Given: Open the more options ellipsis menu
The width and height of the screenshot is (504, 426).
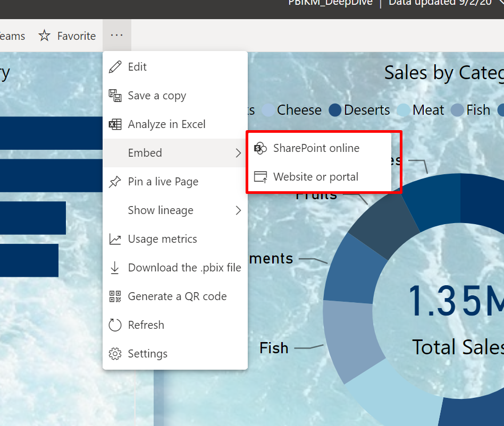Looking at the screenshot, I should point(116,35).
